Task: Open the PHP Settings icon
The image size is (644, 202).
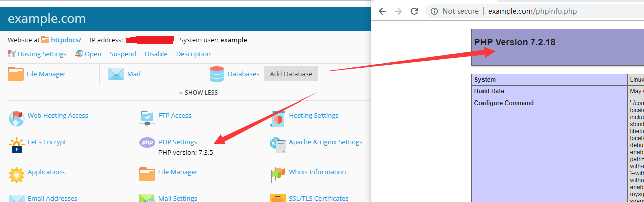Action: click(x=147, y=143)
